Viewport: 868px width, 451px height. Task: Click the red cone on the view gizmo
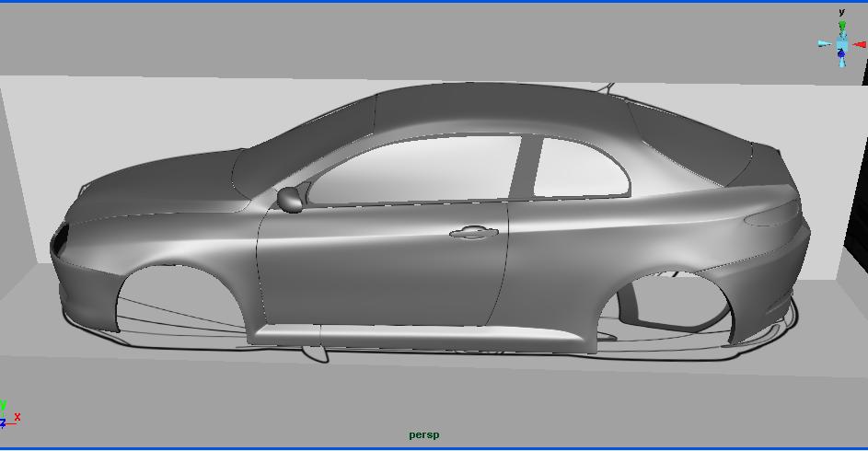860,45
